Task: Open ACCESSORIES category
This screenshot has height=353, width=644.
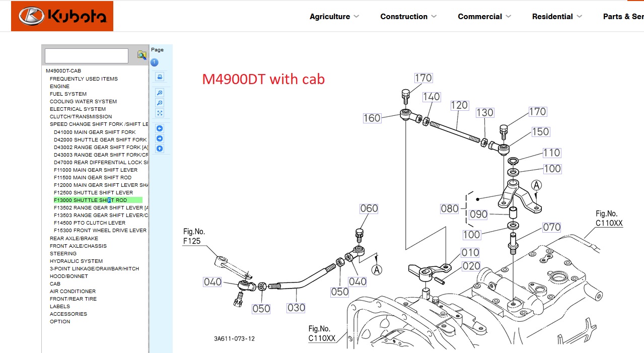Action: [x=68, y=314]
